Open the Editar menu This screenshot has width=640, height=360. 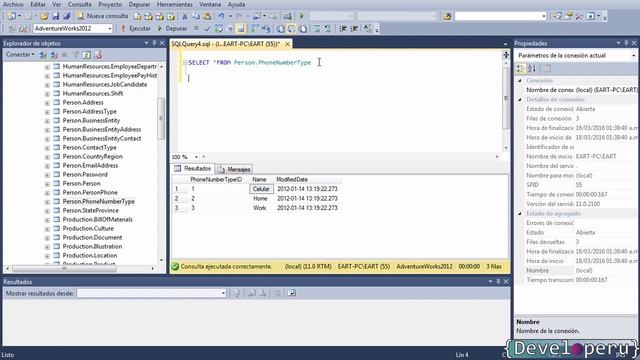(x=38, y=4)
